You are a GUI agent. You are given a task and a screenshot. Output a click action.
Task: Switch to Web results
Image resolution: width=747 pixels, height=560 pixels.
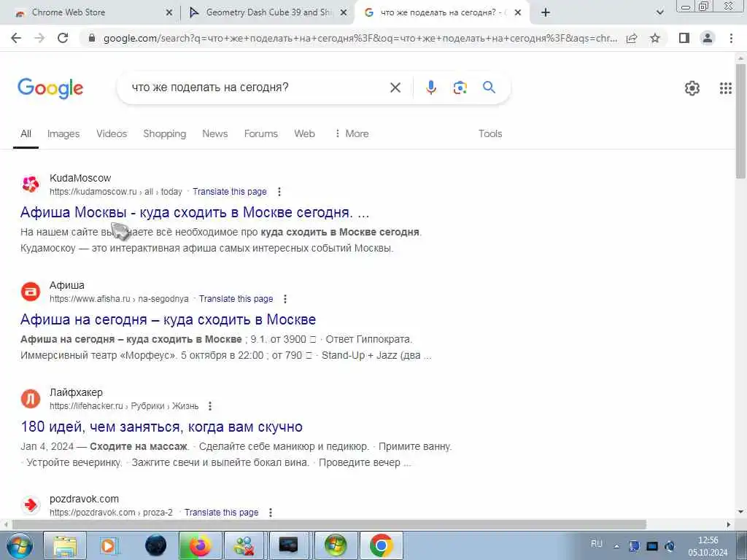(x=304, y=134)
